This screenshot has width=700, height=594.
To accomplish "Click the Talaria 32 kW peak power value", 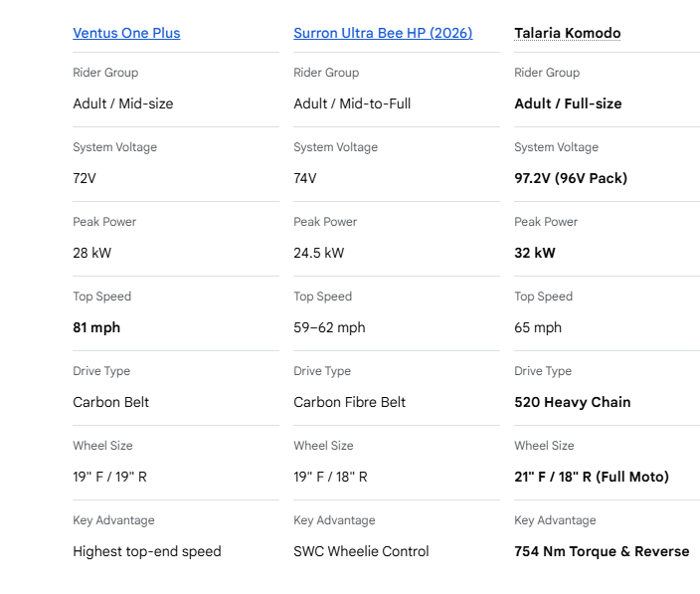I will (535, 253).
